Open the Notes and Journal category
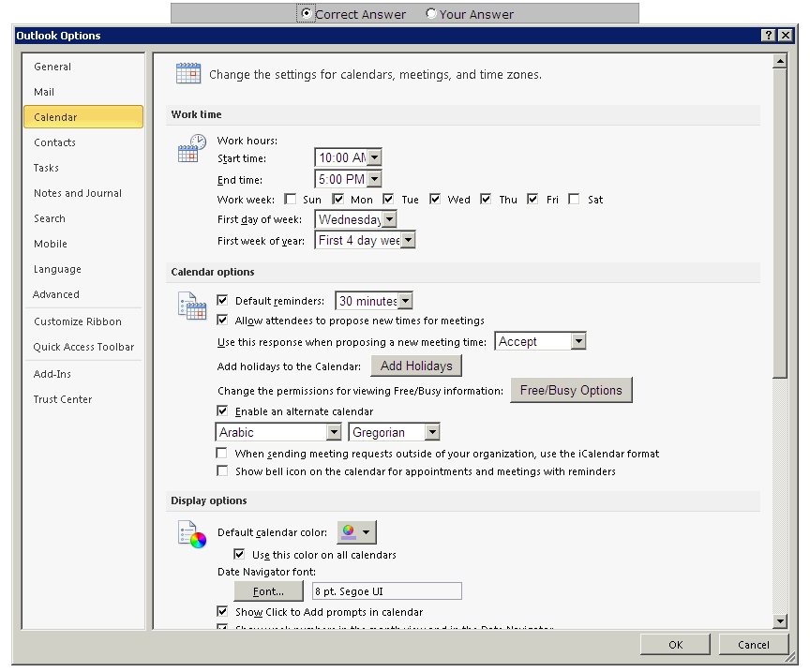 coord(83,193)
